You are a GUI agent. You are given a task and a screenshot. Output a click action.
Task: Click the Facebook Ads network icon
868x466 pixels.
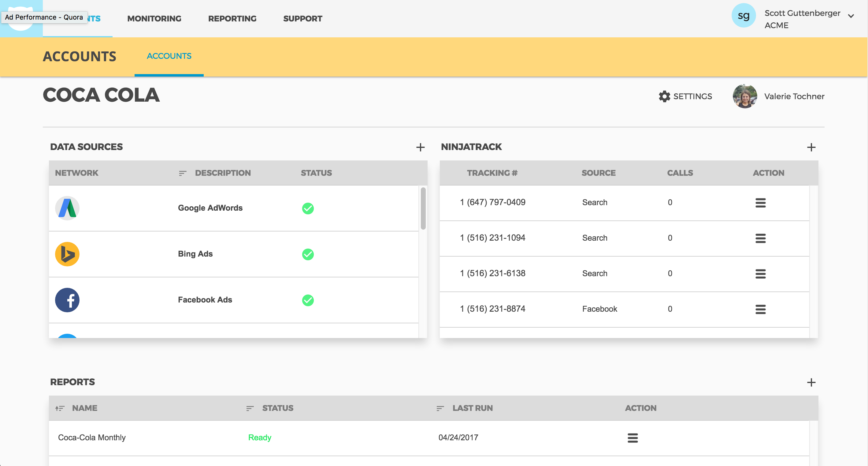point(67,300)
